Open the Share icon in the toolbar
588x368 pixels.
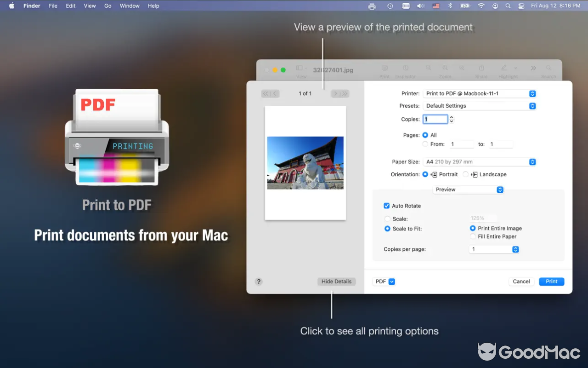[x=481, y=67]
